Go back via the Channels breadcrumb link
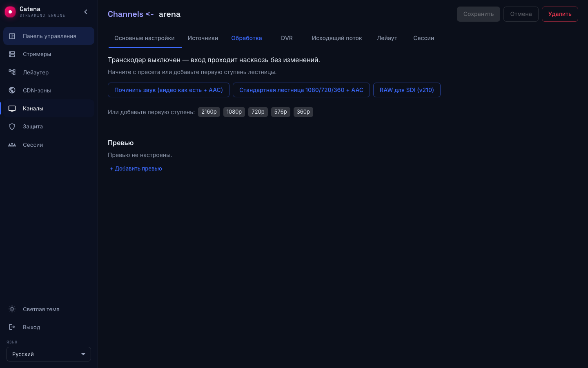588x368 pixels. tap(125, 14)
